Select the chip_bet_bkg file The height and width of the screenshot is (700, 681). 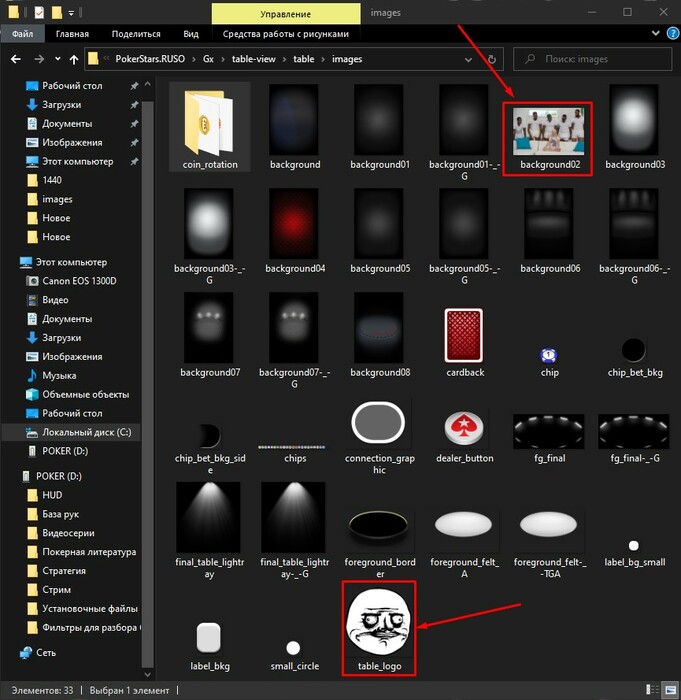click(634, 358)
